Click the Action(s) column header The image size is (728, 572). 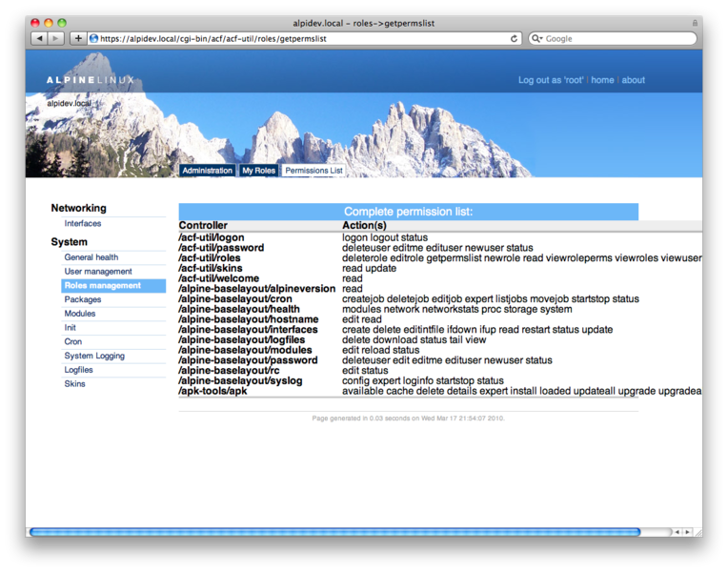point(364,225)
